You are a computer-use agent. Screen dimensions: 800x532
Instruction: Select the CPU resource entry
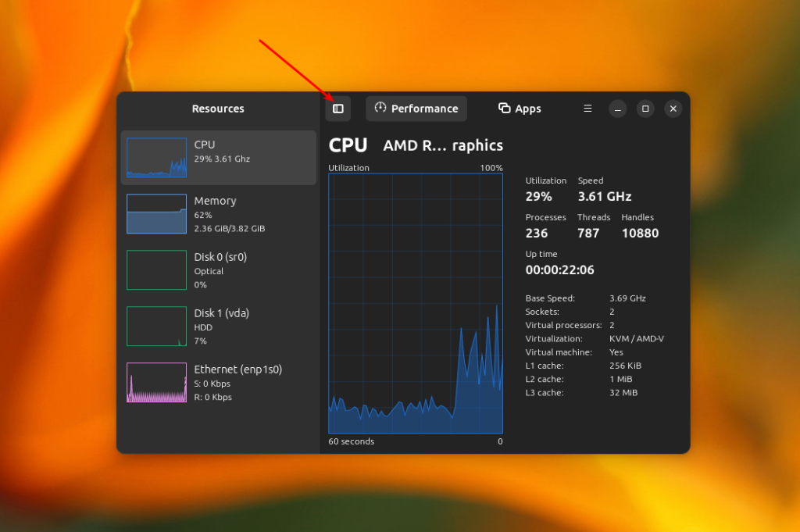(x=219, y=158)
